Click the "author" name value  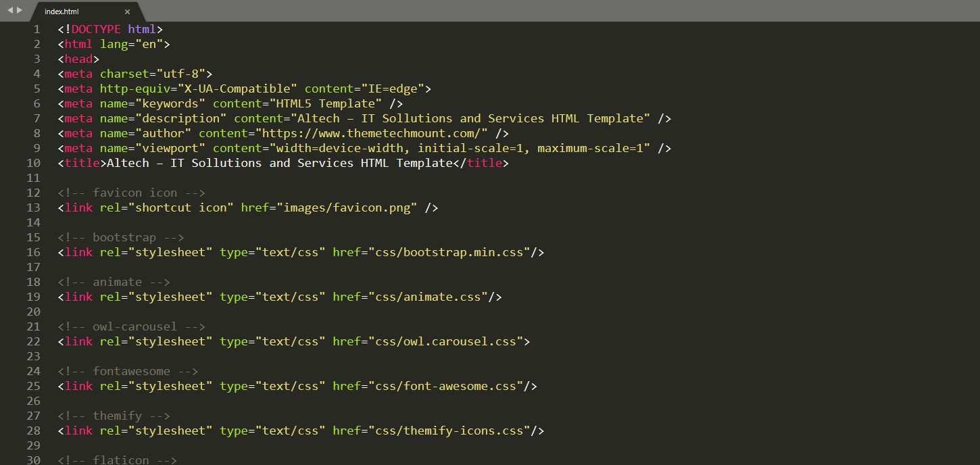164,133
